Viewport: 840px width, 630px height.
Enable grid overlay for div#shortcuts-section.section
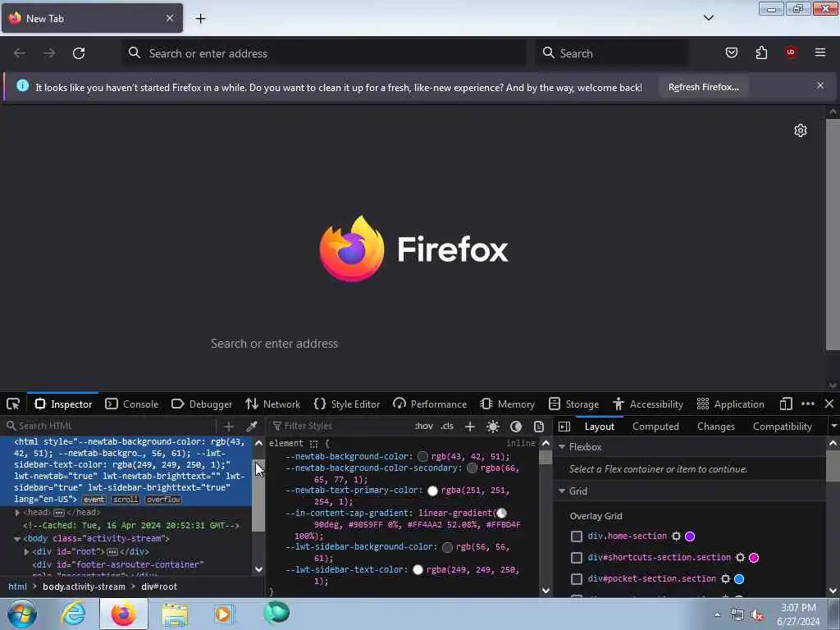[577, 558]
